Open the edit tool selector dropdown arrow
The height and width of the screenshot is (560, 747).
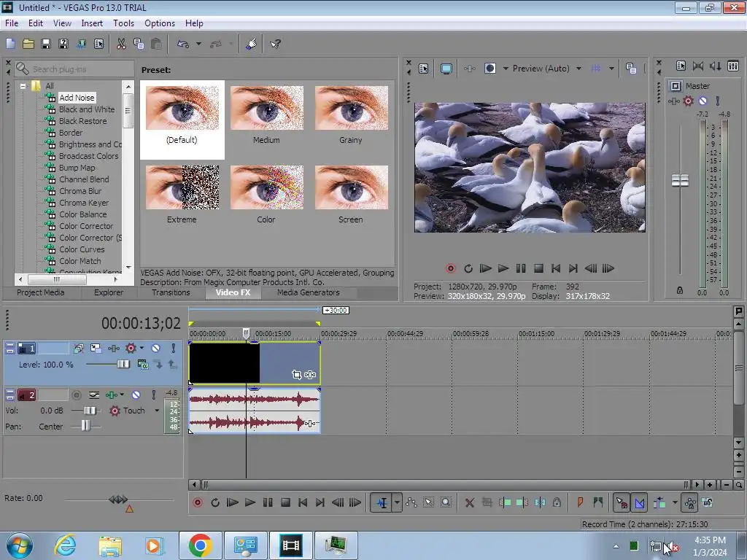click(x=397, y=502)
